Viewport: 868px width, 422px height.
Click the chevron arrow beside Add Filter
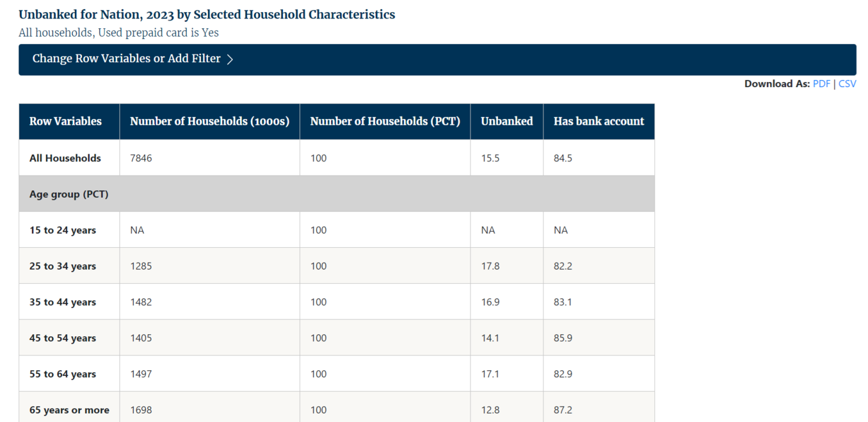pyautogui.click(x=230, y=60)
